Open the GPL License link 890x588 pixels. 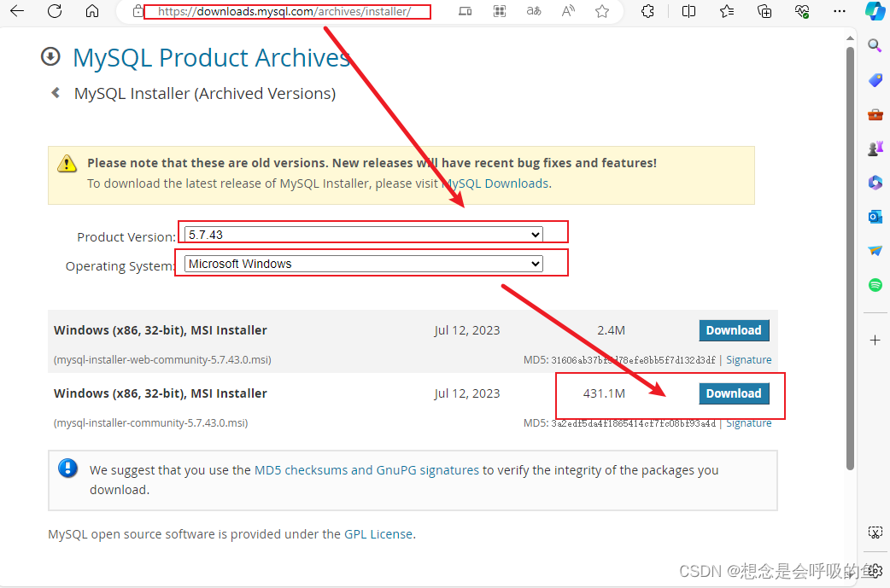378,534
